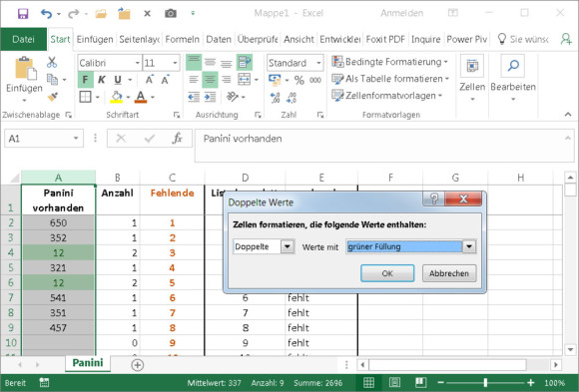Image resolution: width=579 pixels, height=392 pixels.
Task: Switch to the Einfügen ribbon tab
Action: tap(95, 39)
